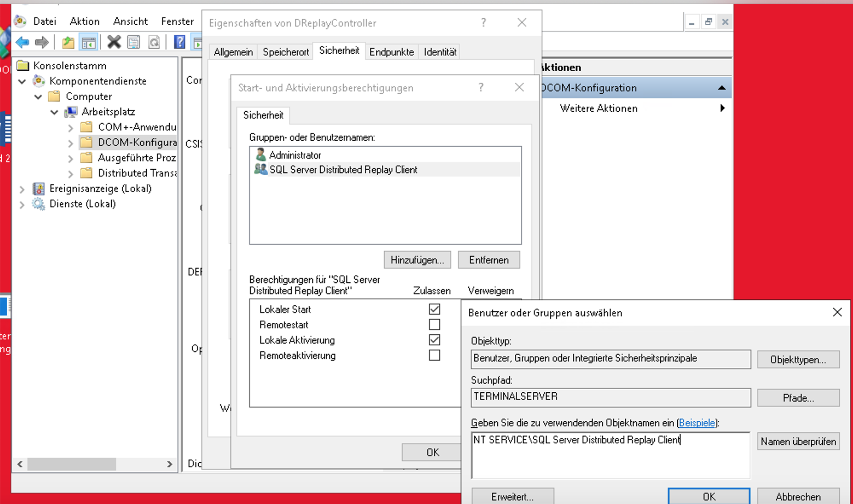Click the Abbrechen button
This screenshot has height=504, width=853.
coord(798,496)
